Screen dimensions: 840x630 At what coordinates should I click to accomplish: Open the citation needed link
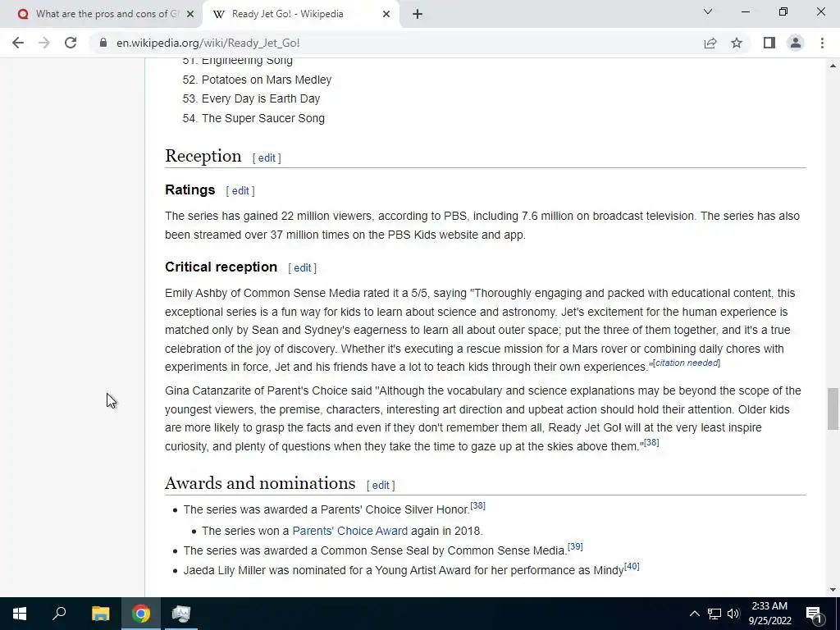point(687,363)
